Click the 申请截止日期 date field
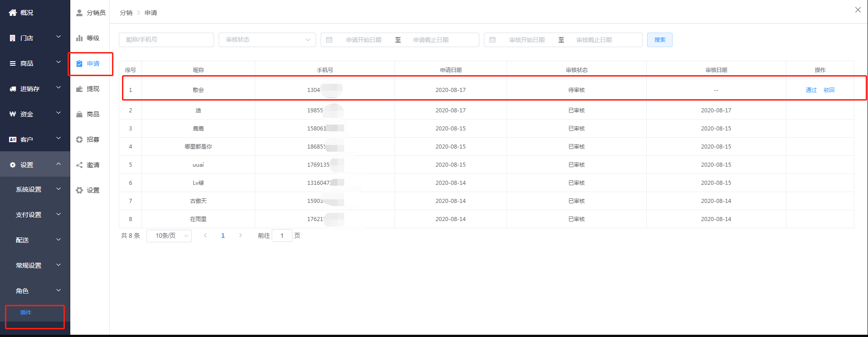This screenshot has width=868, height=337. tap(431, 40)
